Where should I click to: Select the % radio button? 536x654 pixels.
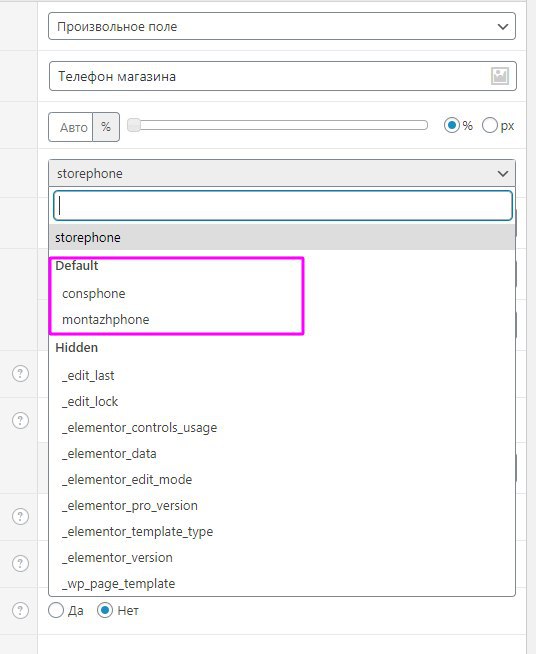click(x=452, y=125)
